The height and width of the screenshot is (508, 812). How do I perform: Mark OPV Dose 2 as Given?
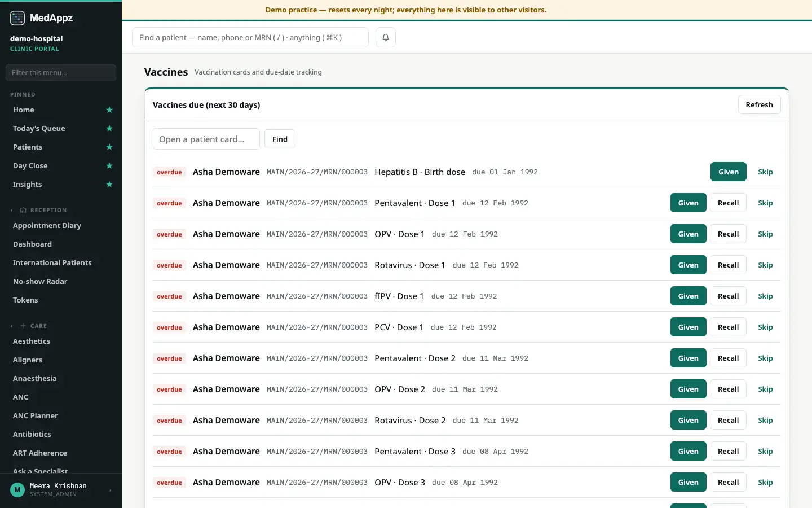coord(688,389)
